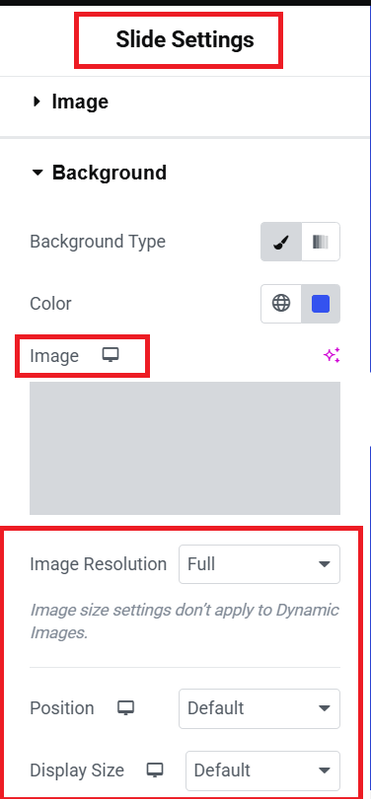Click the Slide Settings title
The image size is (371, 799).
(x=185, y=40)
